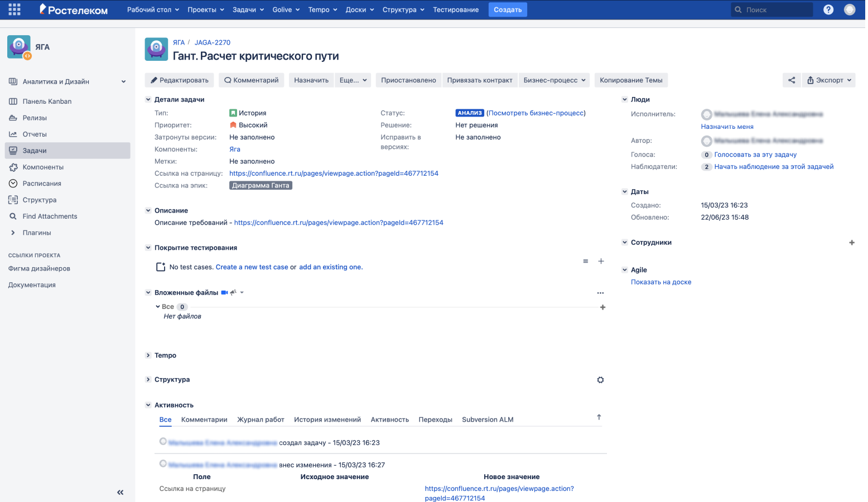Open the app switcher grid icon
The height and width of the screenshot is (502, 868).
[x=15, y=9]
